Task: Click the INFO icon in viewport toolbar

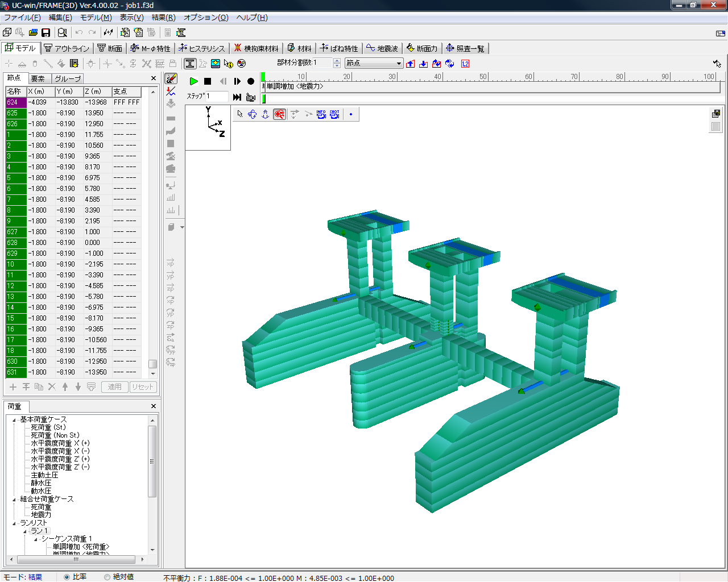Action: [x=321, y=114]
